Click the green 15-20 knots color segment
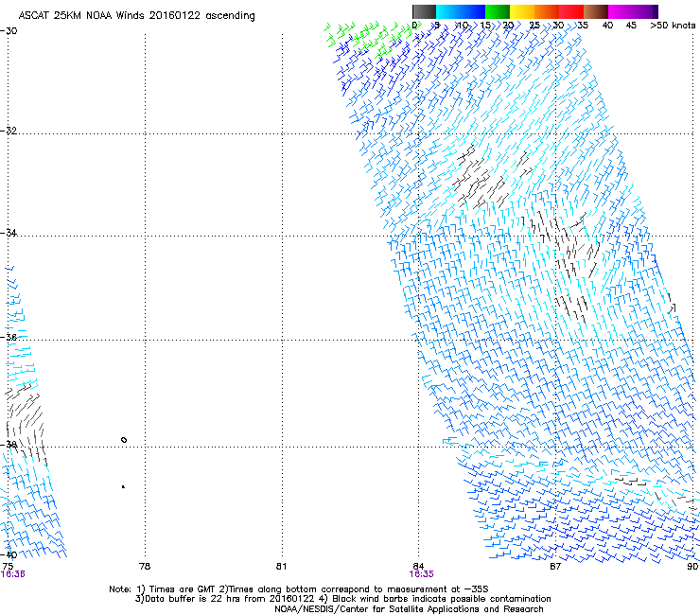The width and height of the screenshot is (700, 615). click(x=498, y=11)
